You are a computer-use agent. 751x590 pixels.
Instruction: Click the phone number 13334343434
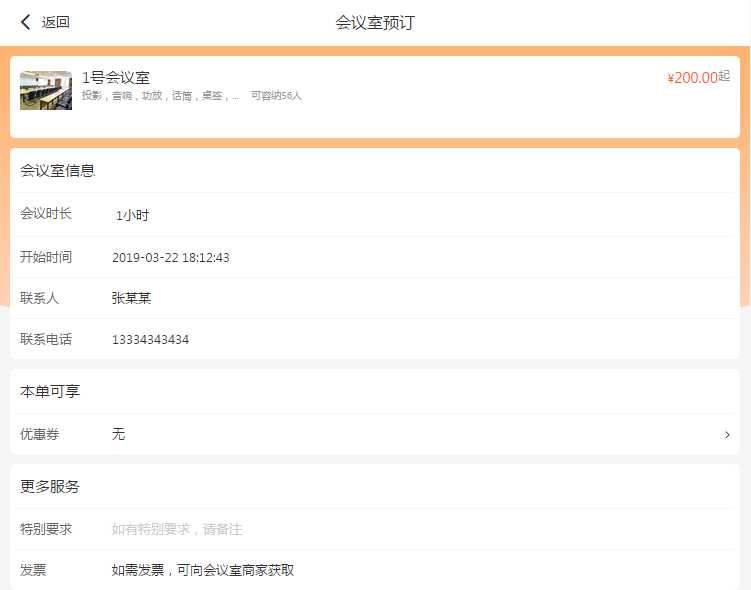(x=150, y=340)
